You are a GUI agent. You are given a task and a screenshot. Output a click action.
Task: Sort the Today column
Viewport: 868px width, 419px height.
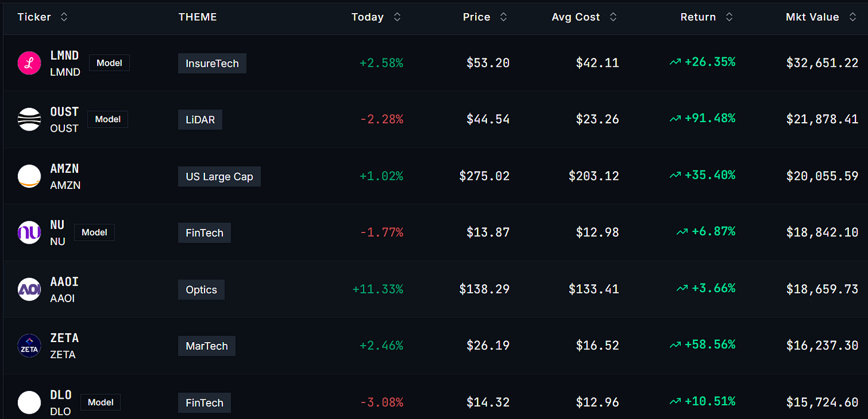[x=397, y=17]
